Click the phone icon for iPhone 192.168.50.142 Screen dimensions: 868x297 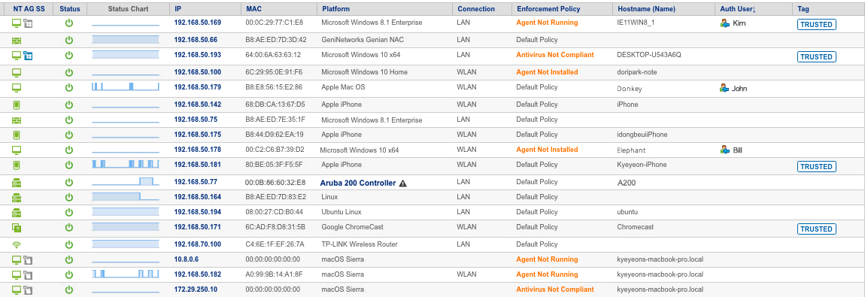[x=17, y=105]
